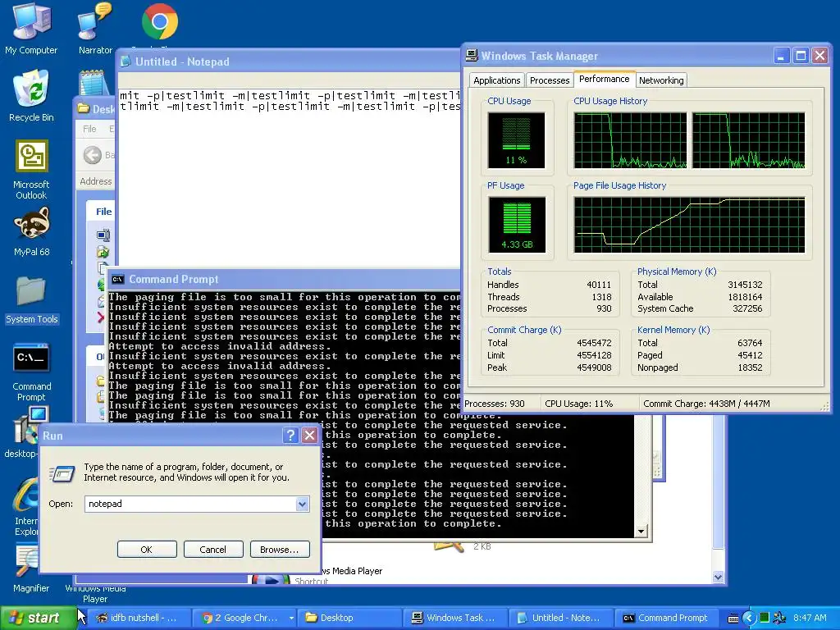Launch the Command Prompt desktop shortcut
Viewport: 840px width, 630px height.
click(31, 372)
